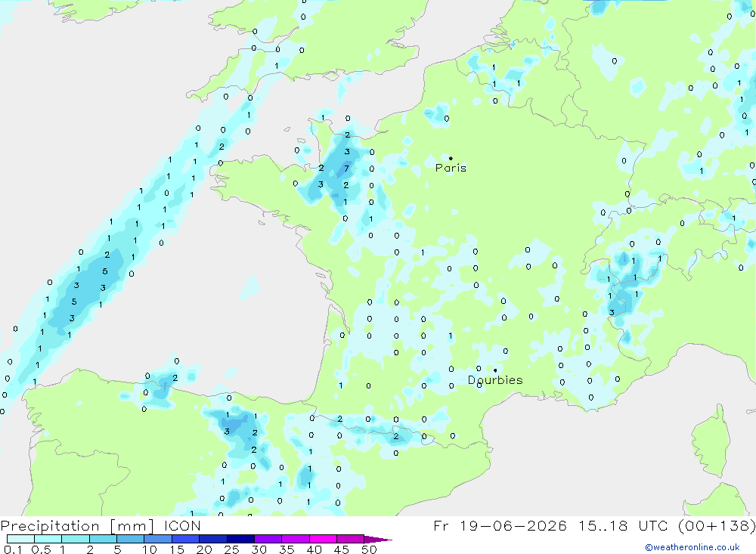The width and height of the screenshot is (756, 554).
Task: Select the Dourbies location dot marker
Action: 495,370
